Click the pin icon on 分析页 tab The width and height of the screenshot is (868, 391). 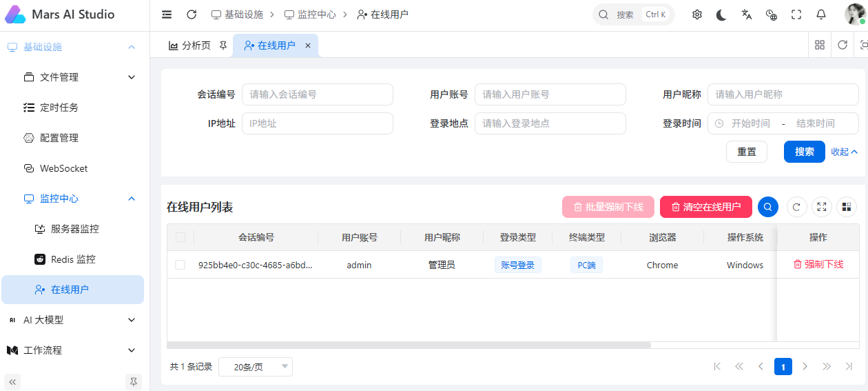[x=223, y=46]
